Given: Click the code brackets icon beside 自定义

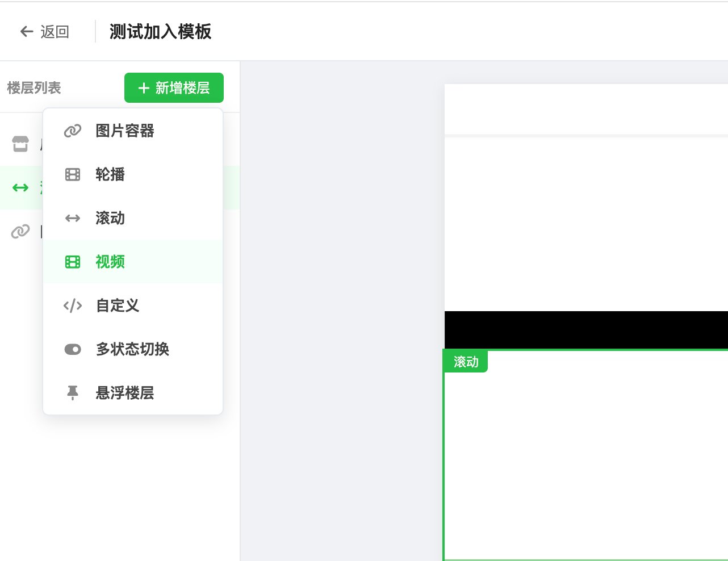Looking at the screenshot, I should [x=73, y=305].
